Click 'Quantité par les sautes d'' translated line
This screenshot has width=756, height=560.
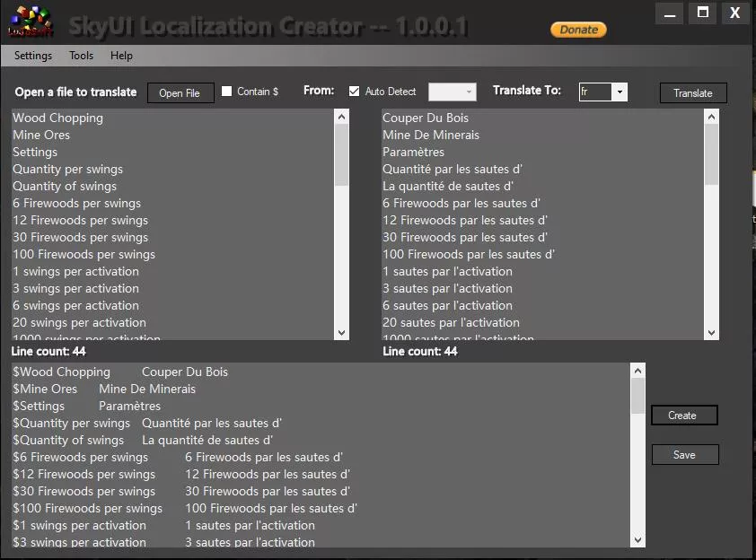(453, 169)
